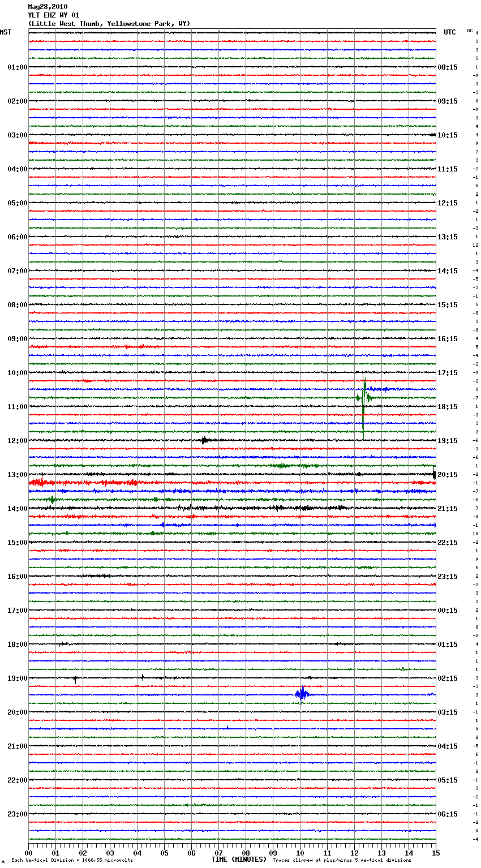
Task: Select the 05:00 MST time label
Action: pyautogui.click(x=17, y=203)
